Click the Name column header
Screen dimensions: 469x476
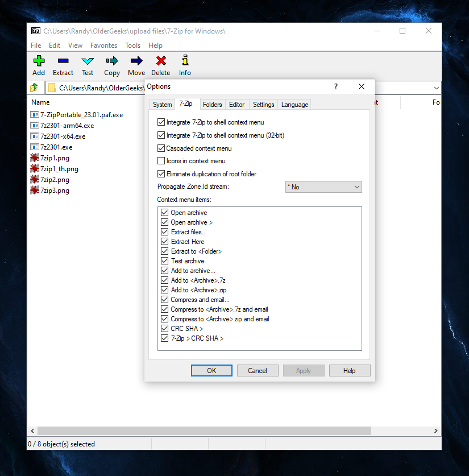40,102
